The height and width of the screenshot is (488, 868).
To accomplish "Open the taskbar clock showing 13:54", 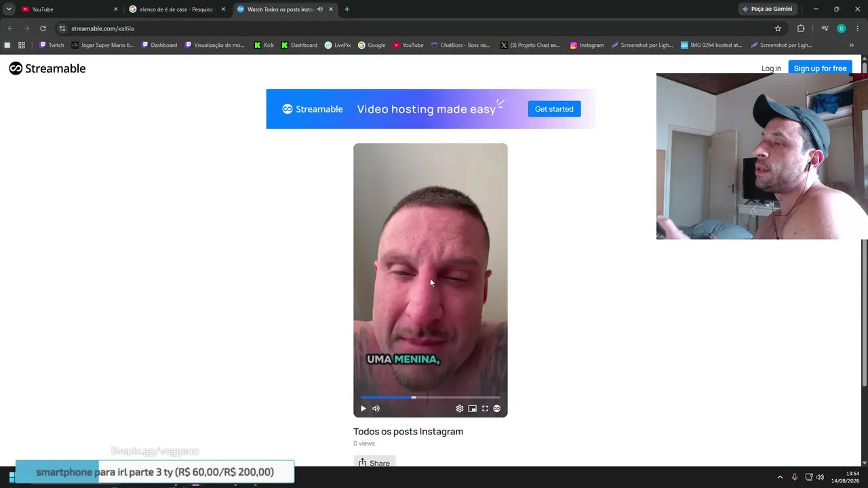I will pos(845,477).
